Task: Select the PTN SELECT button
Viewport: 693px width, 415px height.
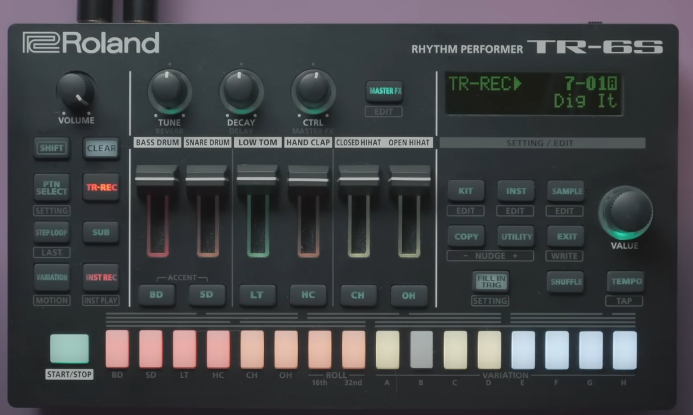Action: pos(52,187)
